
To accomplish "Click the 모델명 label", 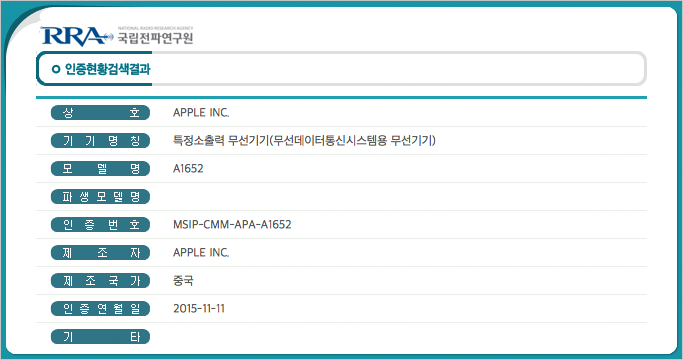I will click(101, 169).
